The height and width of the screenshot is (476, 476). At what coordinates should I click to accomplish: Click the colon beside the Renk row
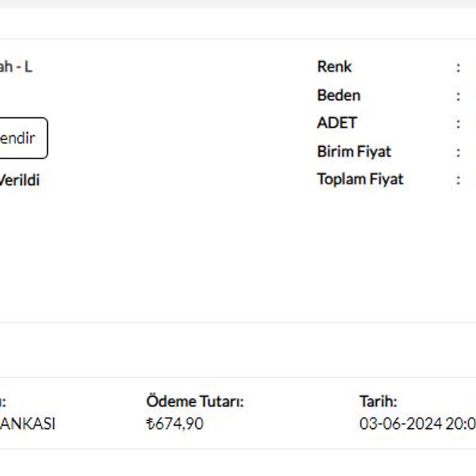[x=459, y=66]
